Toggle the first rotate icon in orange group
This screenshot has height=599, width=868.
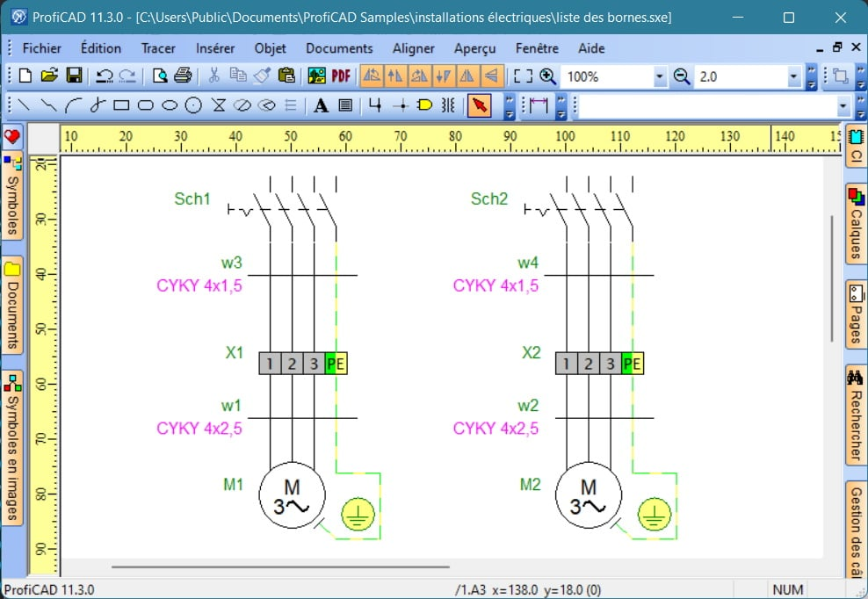tap(372, 76)
